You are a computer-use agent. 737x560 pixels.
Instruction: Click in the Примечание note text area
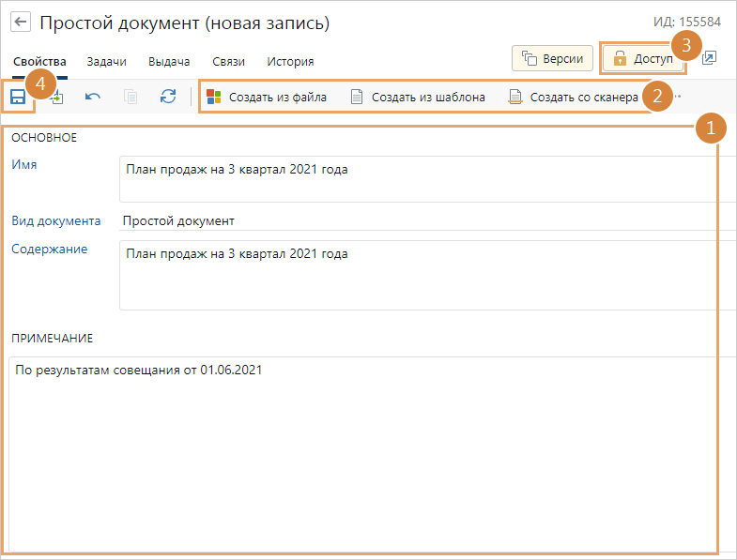366,450
